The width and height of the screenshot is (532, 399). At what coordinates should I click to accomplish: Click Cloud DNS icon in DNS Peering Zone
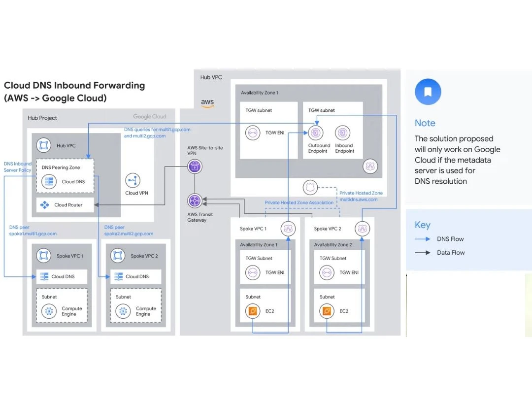[x=49, y=182]
